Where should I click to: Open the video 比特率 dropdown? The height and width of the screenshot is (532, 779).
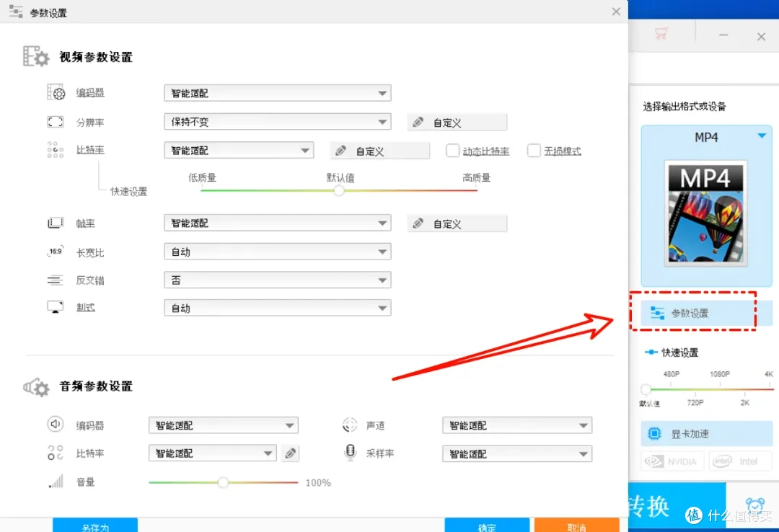click(239, 150)
